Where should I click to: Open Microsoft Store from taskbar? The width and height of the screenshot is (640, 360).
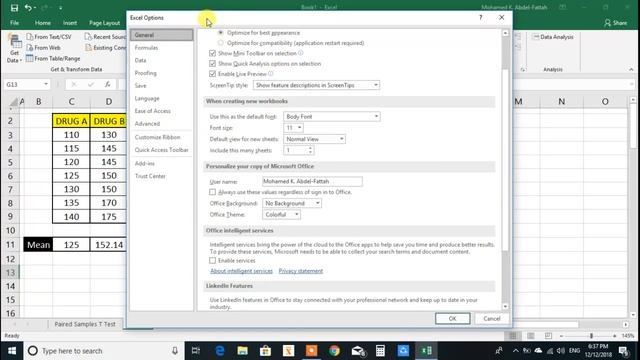click(x=265, y=351)
